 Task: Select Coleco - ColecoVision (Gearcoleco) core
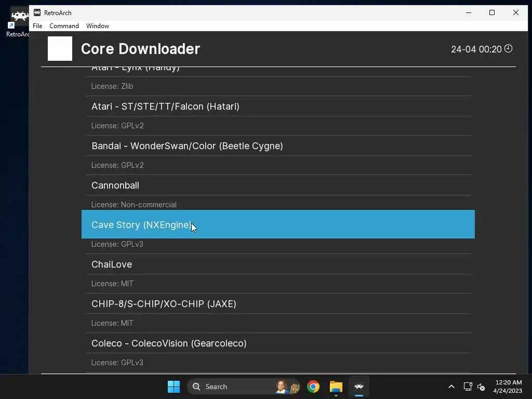pos(278,343)
